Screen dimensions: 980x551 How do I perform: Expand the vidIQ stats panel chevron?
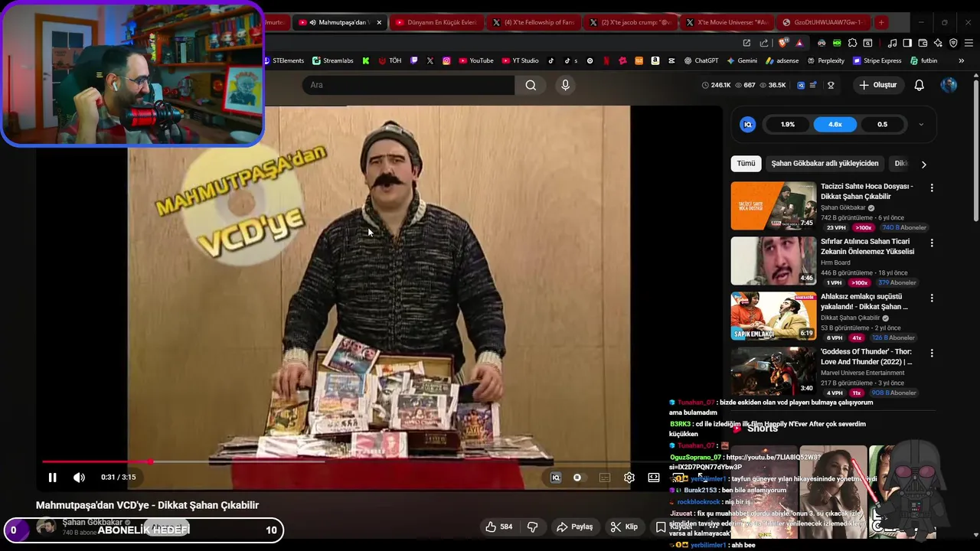[x=921, y=125]
